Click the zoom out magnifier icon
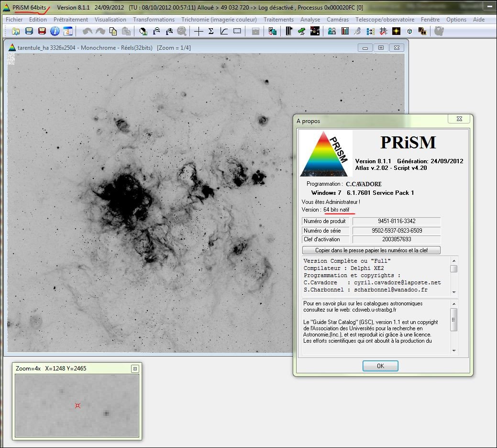Viewport: 497px width, 448px height. (156, 31)
